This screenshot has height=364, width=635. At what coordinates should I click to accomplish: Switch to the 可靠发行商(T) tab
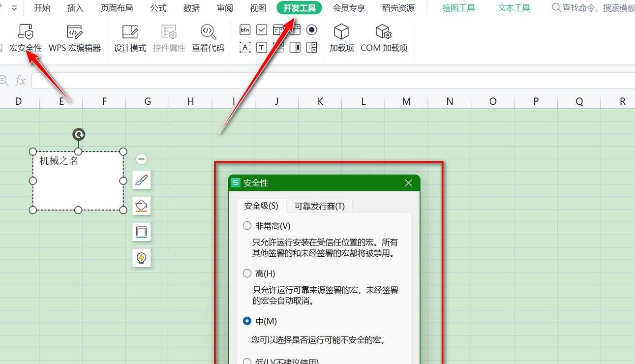pos(320,206)
